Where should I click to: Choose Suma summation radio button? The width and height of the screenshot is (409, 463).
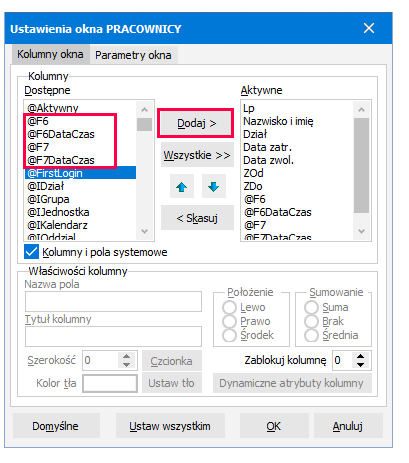click(311, 307)
